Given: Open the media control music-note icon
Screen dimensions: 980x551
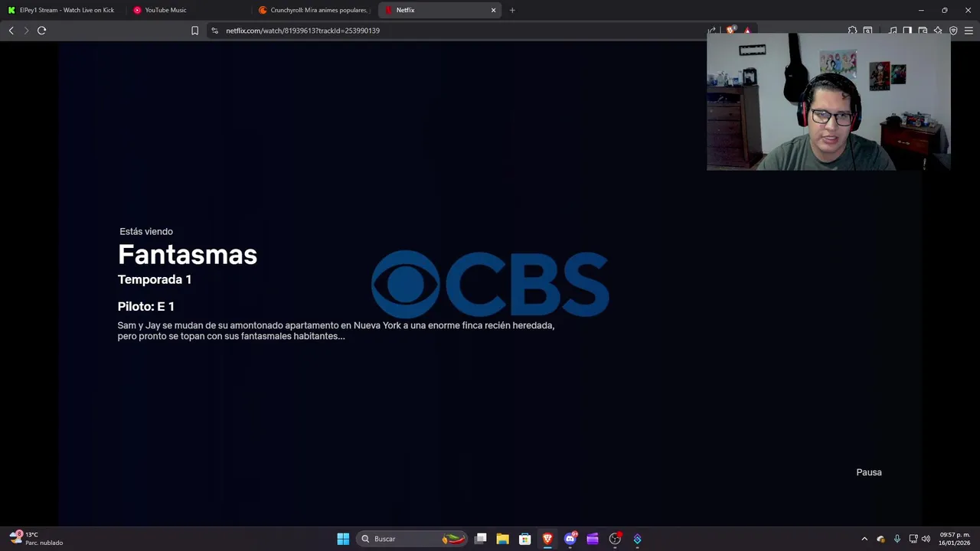Looking at the screenshot, I should coord(893,31).
